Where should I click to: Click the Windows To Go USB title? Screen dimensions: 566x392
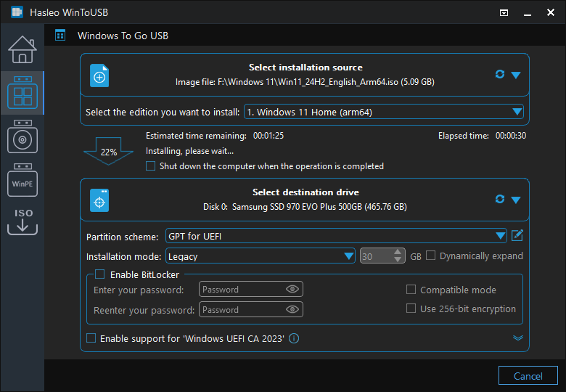123,36
